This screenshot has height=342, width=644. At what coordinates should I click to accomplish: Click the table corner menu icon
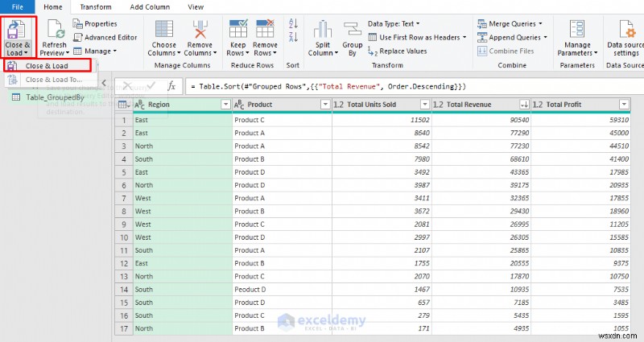(124, 105)
